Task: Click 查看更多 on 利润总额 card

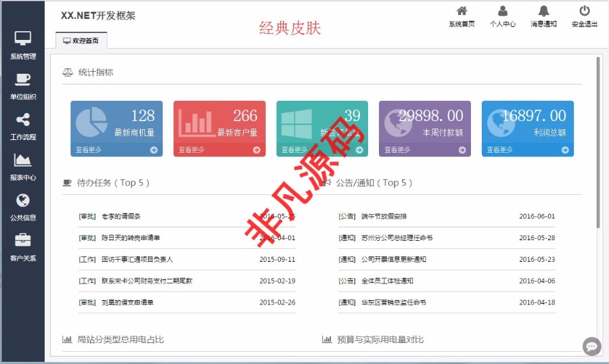Action: pyautogui.click(x=500, y=150)
